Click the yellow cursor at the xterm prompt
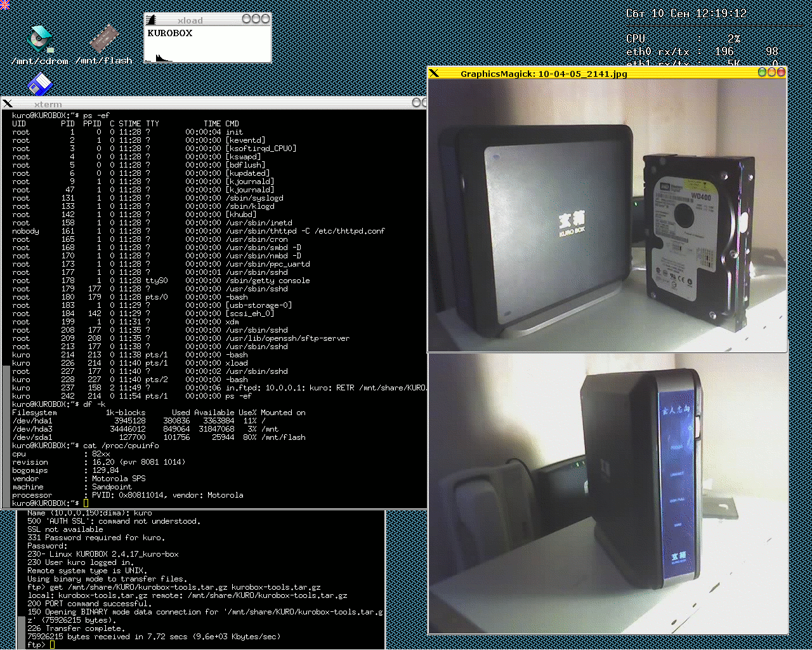Screen dimensions: 812x650 pyautogui.click(x=86, y=503)
